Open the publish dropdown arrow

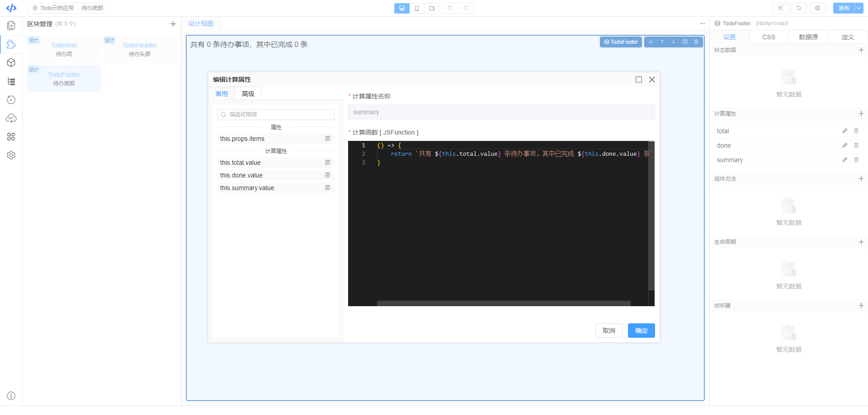click(859, 8)
